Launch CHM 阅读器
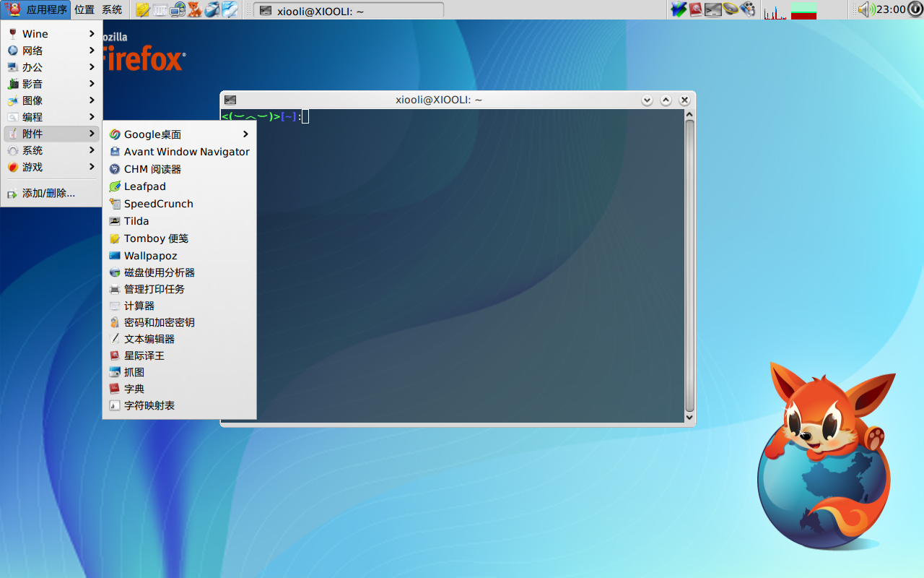The image size is (924, 578). [x=180, y=169]
